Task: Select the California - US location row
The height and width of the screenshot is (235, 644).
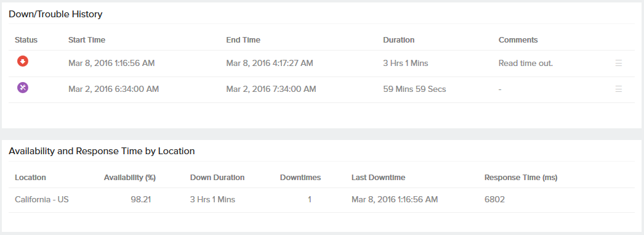Action: [321, 200]
